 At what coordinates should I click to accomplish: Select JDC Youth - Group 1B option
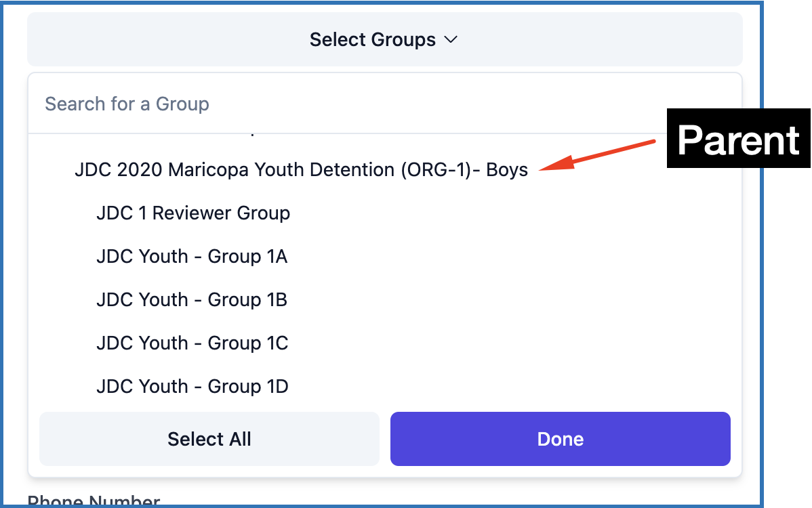(192, 300)
